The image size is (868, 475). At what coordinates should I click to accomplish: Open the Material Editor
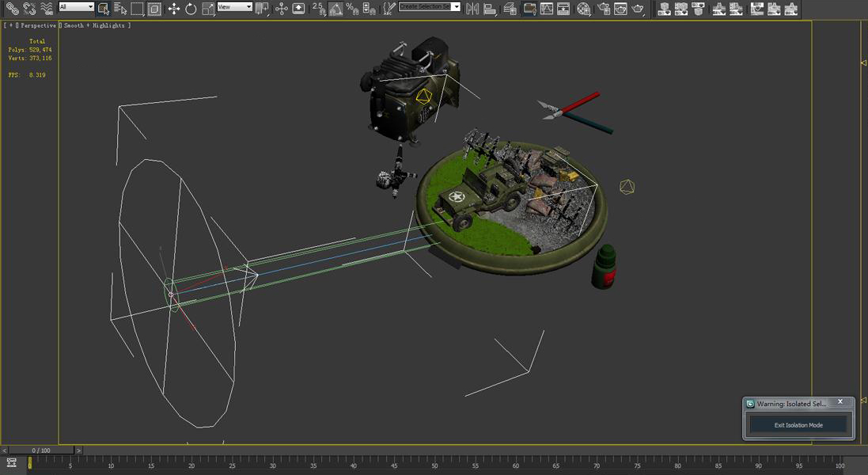coord(583,8)
